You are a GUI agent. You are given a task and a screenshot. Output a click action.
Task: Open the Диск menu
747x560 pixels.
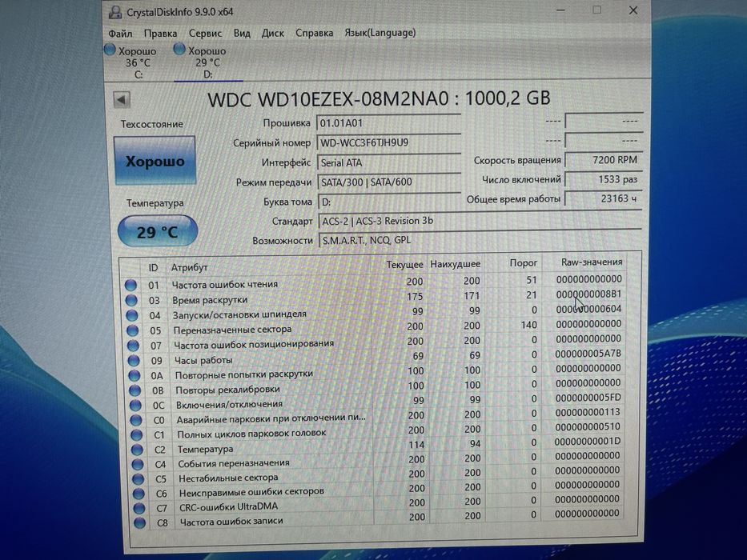click(x=272, y=34)
